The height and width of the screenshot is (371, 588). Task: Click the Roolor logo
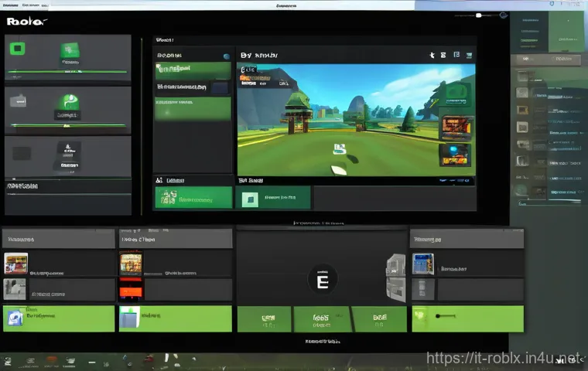pos(26,22)
